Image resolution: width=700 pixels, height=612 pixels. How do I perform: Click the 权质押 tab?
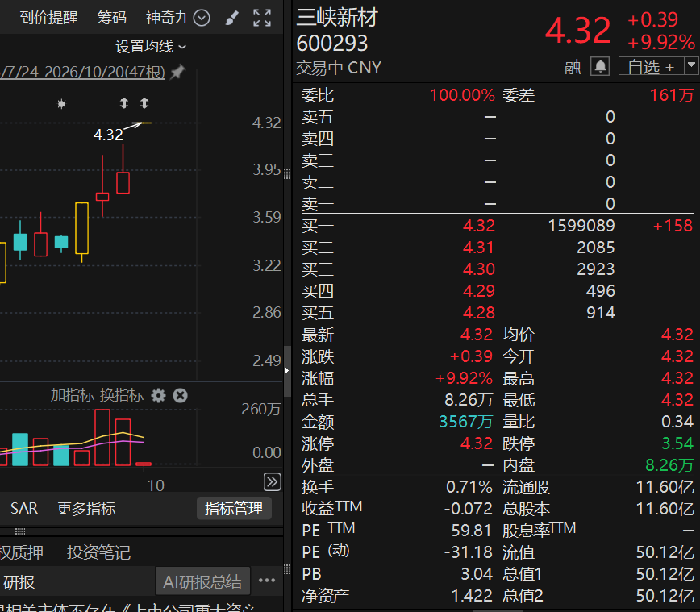click(x=22, y=552)
